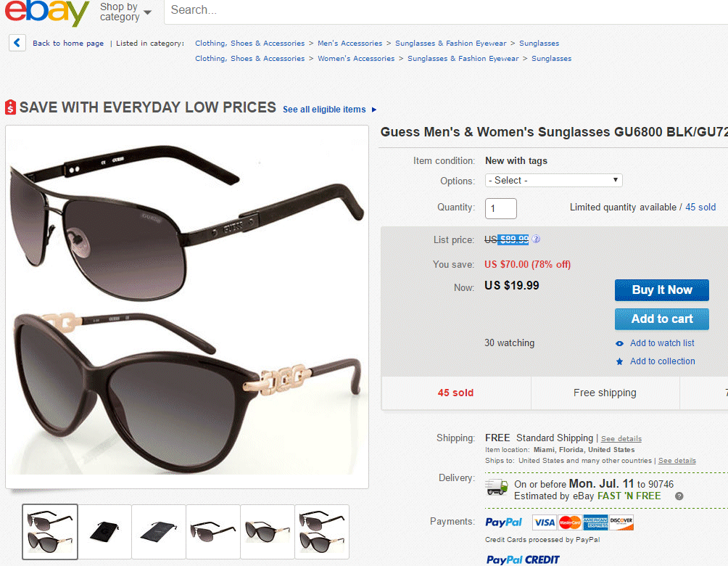Open the Women's Accessories breadcrumb category
The image size is (728, 566).
tap(356, 58)
